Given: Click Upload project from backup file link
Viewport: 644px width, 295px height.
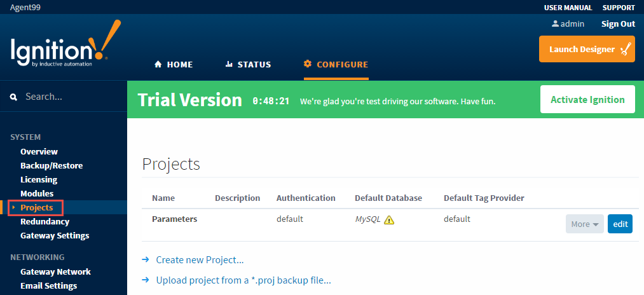Looking at the screenshot, I should [x=243, y=280].
